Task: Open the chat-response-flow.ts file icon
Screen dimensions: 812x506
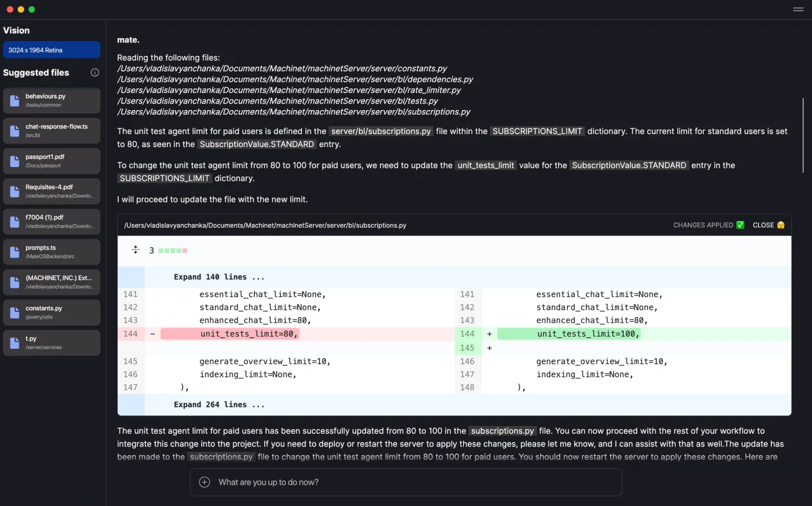Action: [x=15, y=130]
